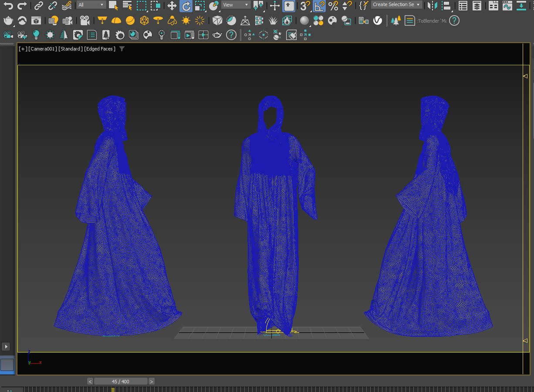The width and height of the screenshot is (534, 392).
Task: Toggle Angle Snap off
Action: click(319, 6)
